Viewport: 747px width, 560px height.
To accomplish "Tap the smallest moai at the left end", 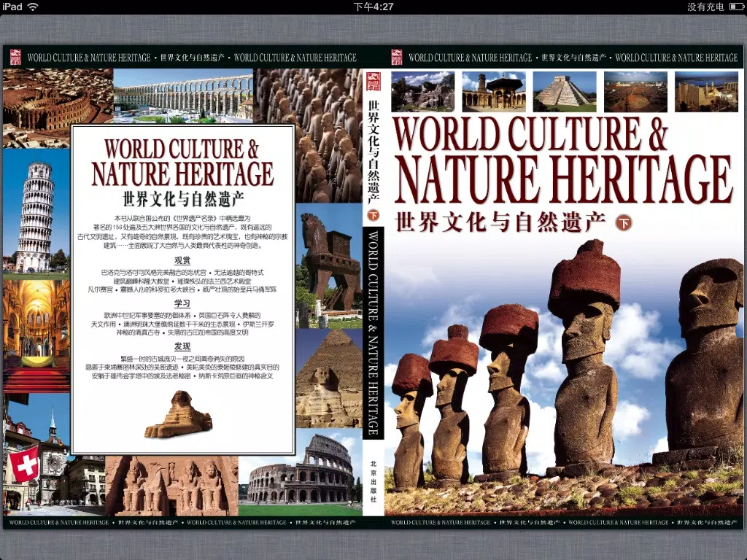I will [411, 421].
